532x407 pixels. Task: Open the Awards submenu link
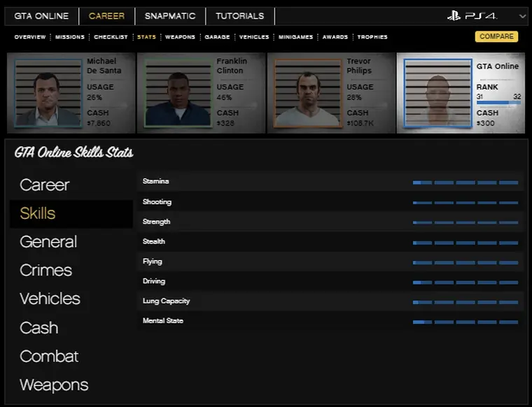(335, 37)
